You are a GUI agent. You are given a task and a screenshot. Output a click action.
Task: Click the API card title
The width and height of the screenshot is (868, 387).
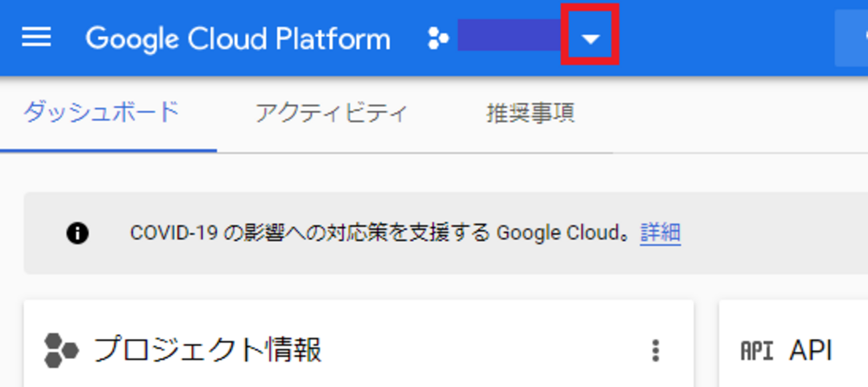coord(811,350)
